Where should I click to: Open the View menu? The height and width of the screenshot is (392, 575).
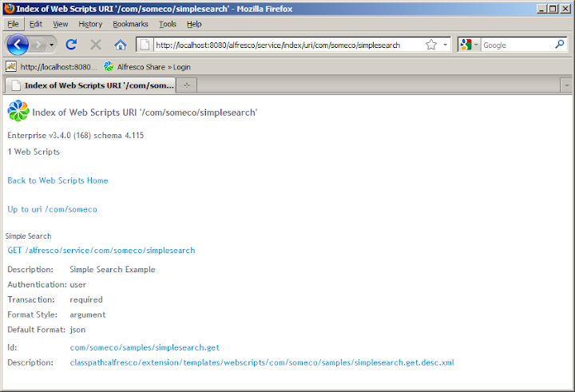point(61,24)
